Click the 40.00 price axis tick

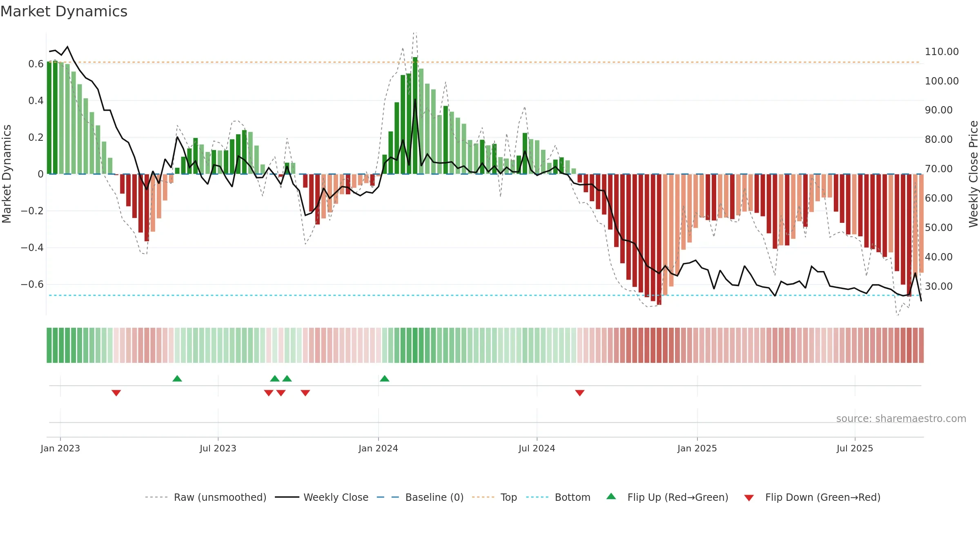939,257
